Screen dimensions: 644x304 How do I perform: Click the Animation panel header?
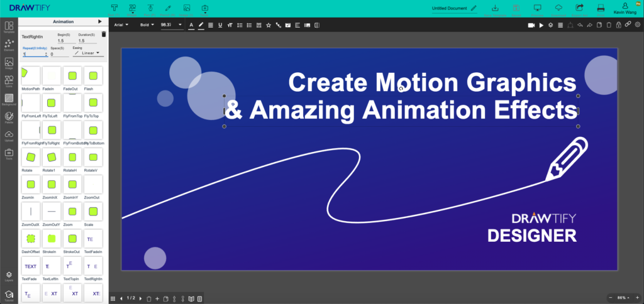point(64,21)
